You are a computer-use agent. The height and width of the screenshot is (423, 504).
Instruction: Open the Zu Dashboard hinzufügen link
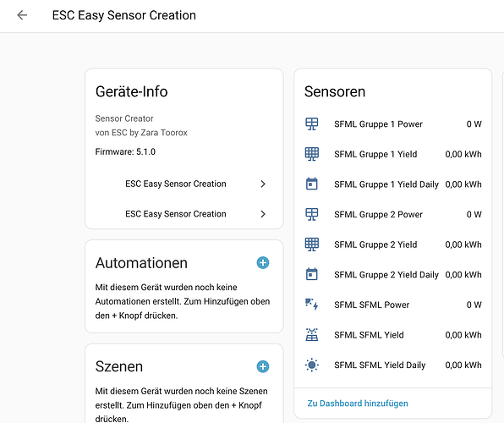point(358,404)
